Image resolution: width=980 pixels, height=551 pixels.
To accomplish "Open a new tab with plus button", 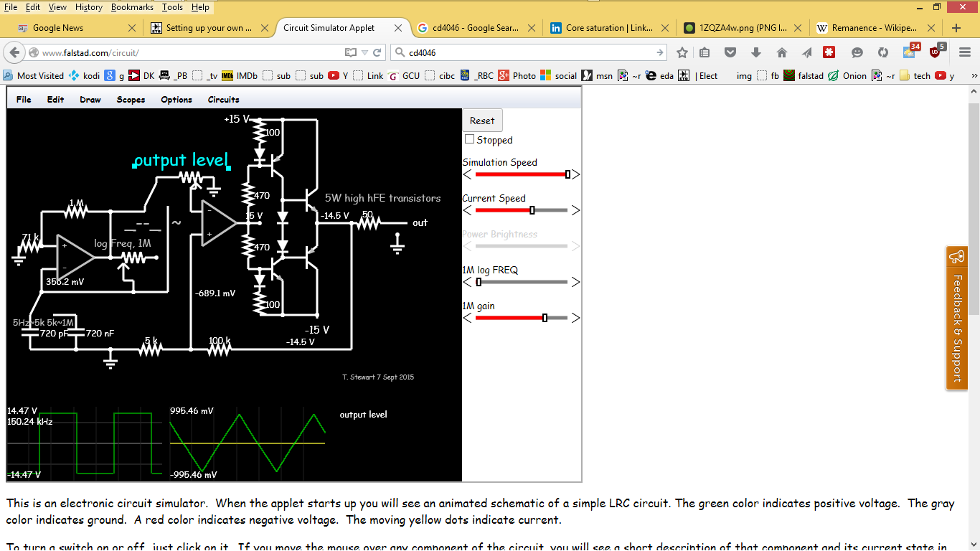I will pyautogui.click(x=956, y=28).
